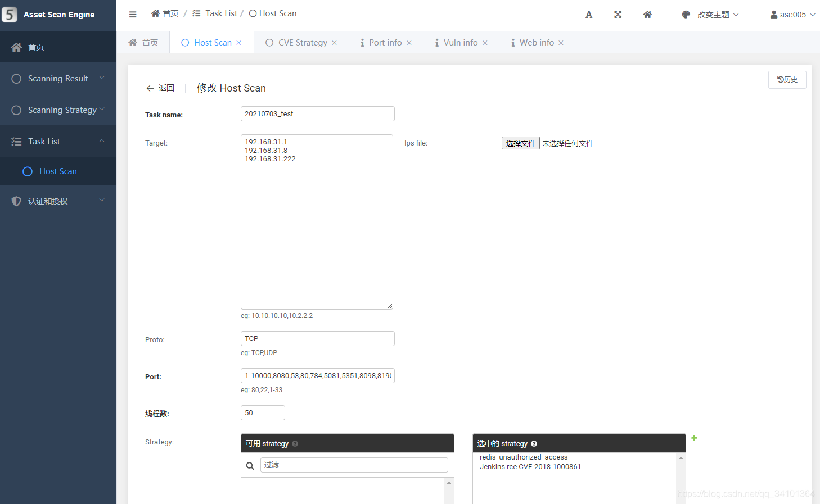The image size is (820, 504).
Task: Close the Host Scan tab
Action: click(x=239, y=43)
